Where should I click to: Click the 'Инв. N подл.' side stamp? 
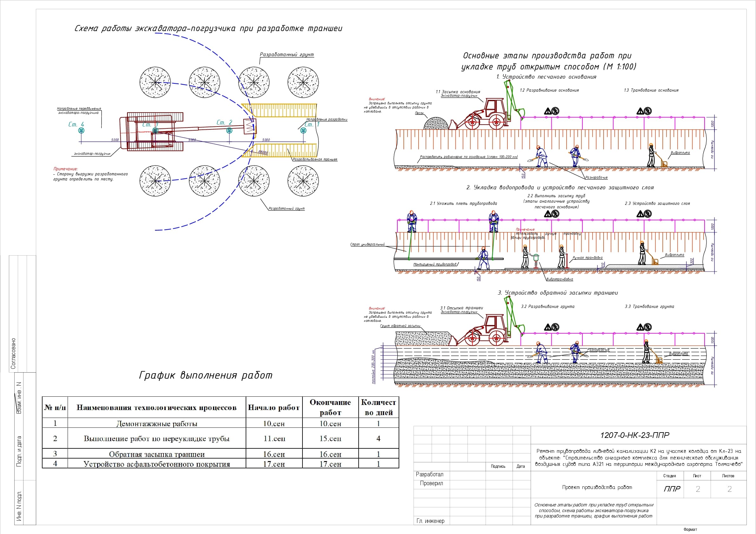click(x=19, y=506)
